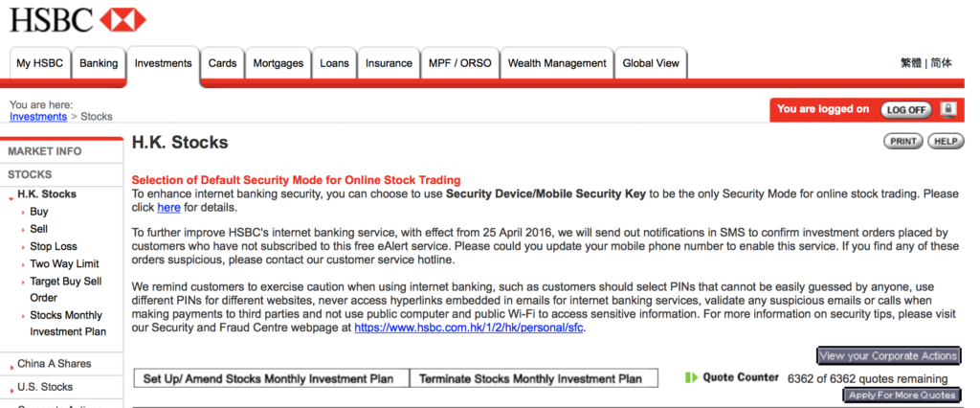Image resolution: width=980 pixels, height=408 pixels.
Task: Click the padlock security icon
Action: (947, 109)
